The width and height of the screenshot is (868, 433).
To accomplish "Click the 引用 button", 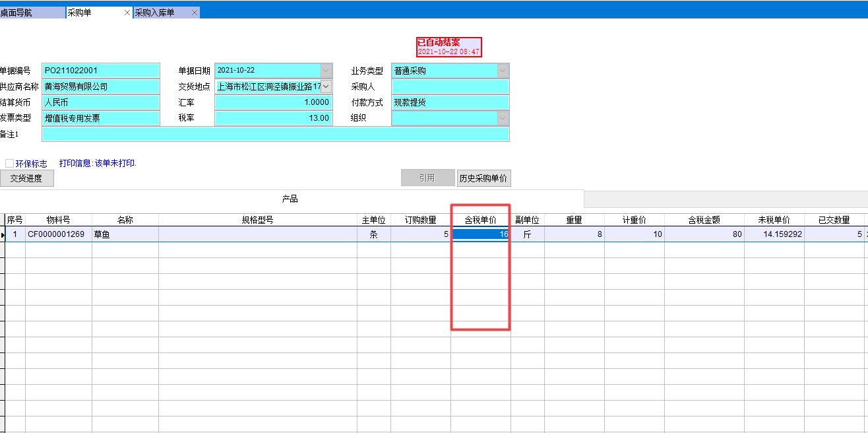I will point(427,178).
